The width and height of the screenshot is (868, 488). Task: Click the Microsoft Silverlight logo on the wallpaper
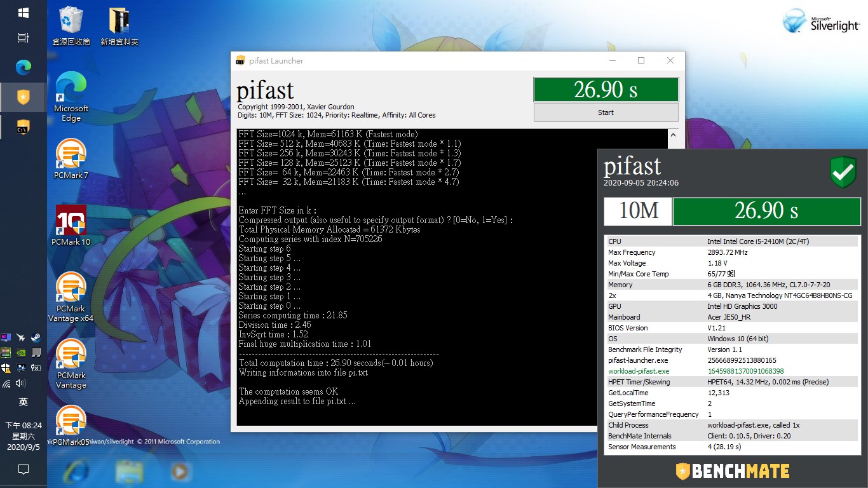[x=822, y=21]
